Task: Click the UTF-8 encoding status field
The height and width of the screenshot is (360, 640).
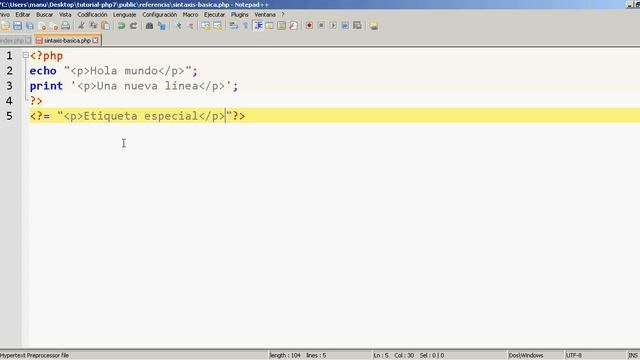Action: pos(573,356)
